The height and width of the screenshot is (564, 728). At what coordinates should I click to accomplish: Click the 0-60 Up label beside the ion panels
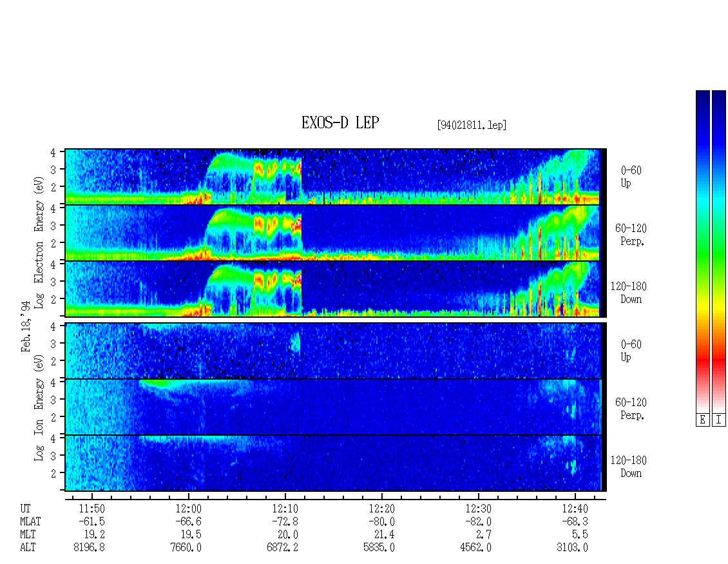(x=631, y=351)
